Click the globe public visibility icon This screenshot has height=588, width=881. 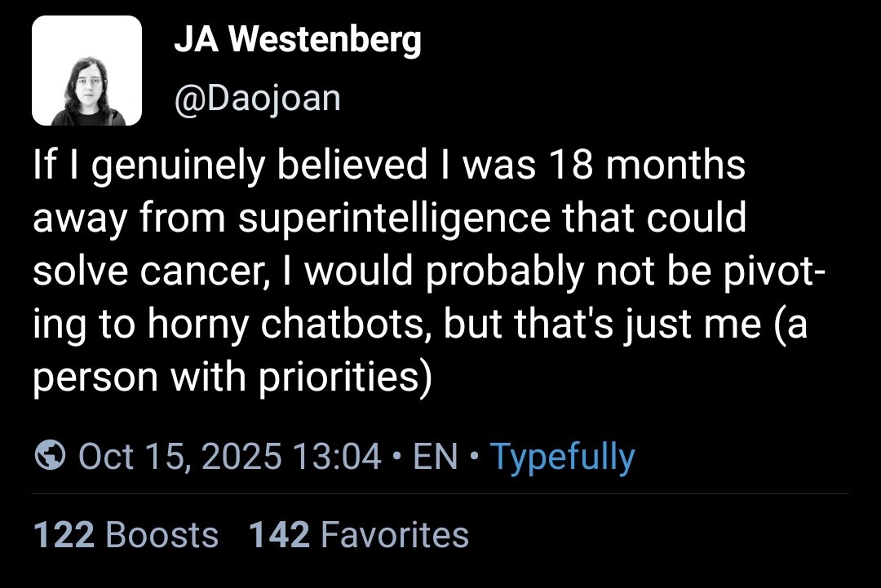tap(51, 456)
